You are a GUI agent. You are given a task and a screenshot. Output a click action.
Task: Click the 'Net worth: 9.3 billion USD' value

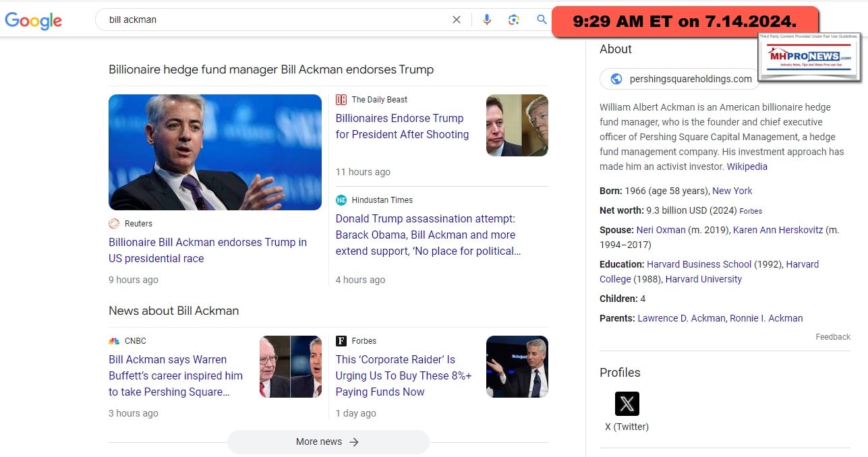pos(691,210)
